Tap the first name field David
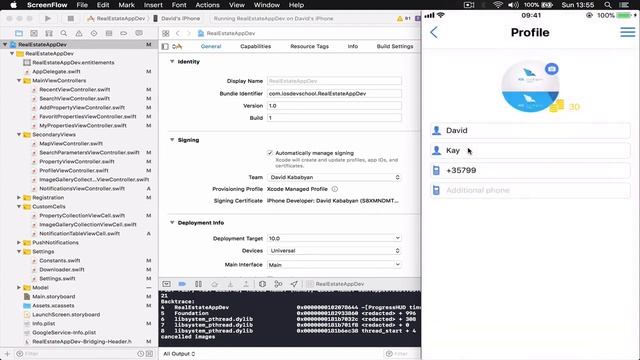The image size is (640, 360). tap(530, 131)
